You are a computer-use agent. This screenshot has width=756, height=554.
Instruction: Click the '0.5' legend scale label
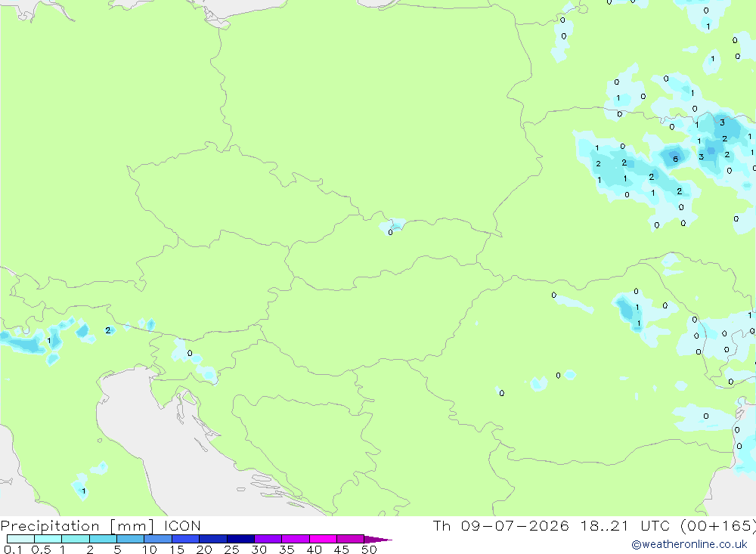click(x=41, y=549)
